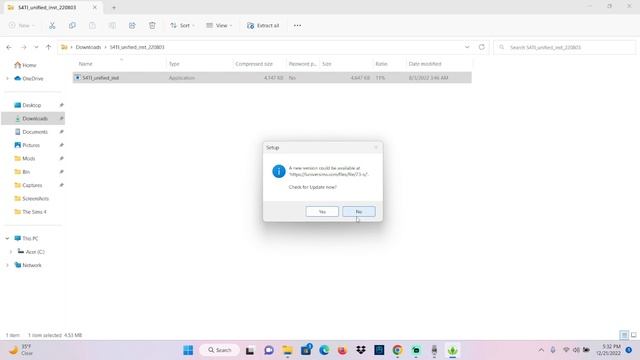Click Downloads in the address bar path
The height and width of the screenshot is (360, 640).
(x=88, y=47)
